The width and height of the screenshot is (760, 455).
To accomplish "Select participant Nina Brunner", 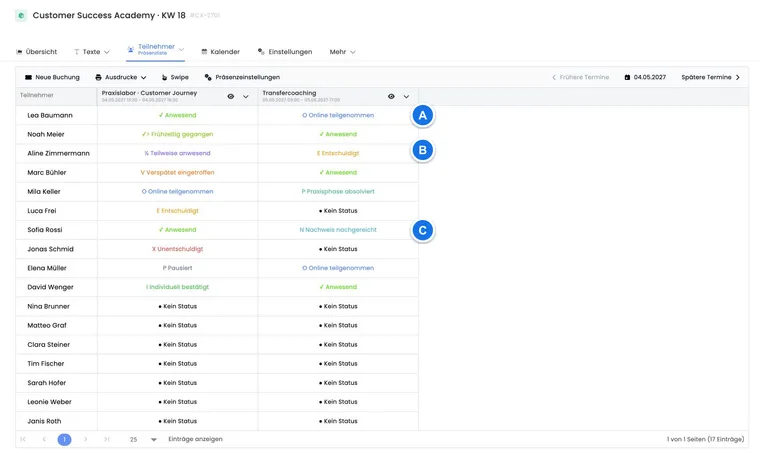I will coord(48,306).
